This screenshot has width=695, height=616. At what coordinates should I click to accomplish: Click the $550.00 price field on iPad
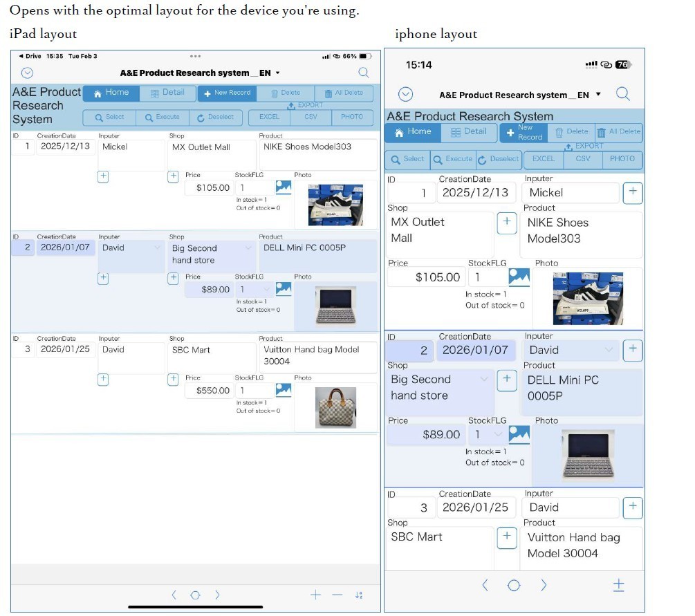coord(209,391)
